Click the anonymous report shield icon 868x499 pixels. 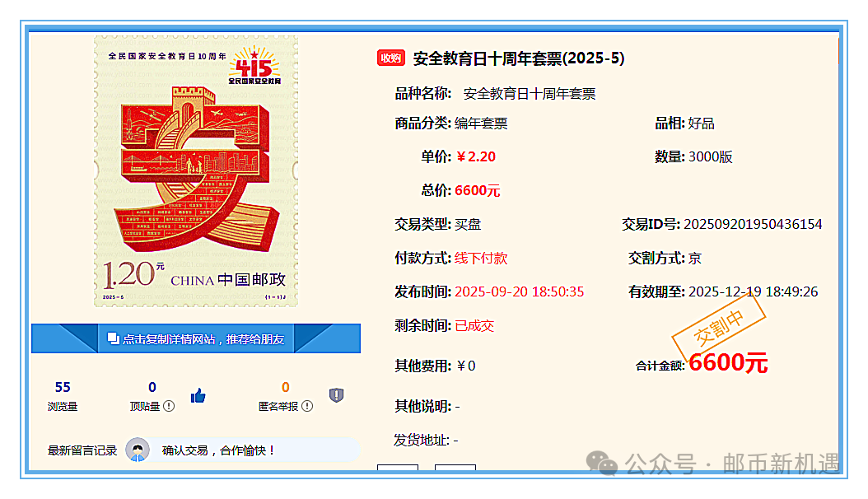[x=336, y=395]
